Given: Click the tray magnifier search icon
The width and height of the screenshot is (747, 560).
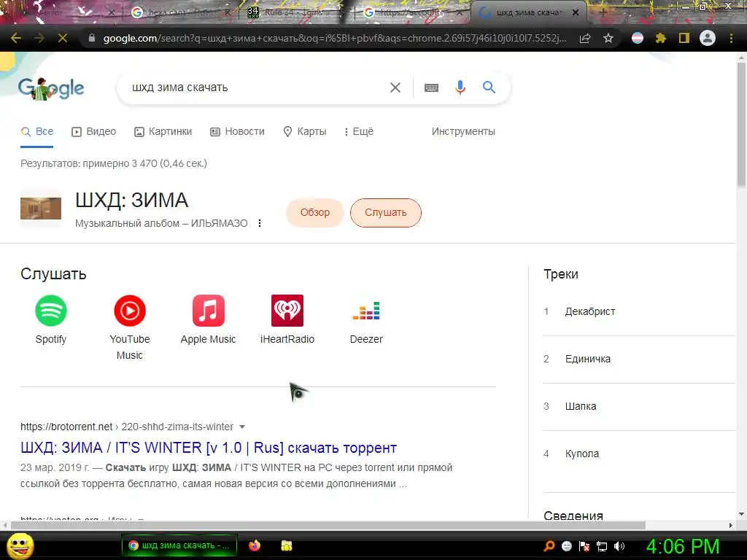Looking at the screenshot, I should pyautogui.click(x=549, y=546).
